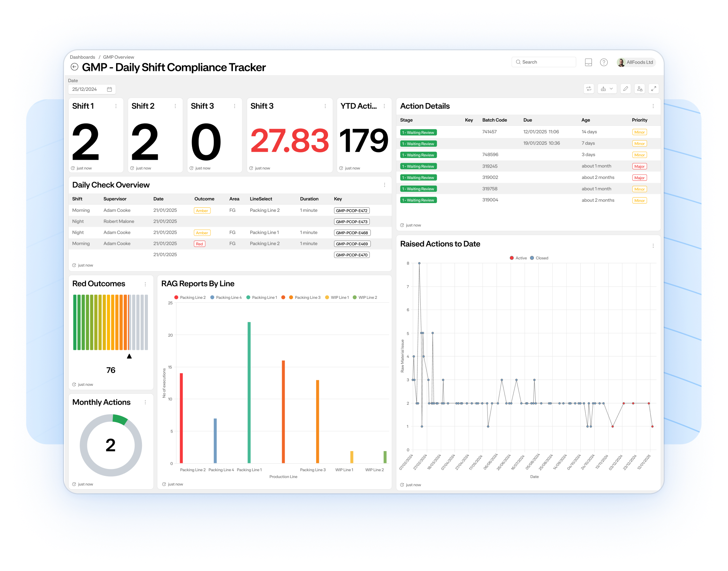This screenshot has width=728, height=571.
Task: Open Raised Actions to Date options menu
Action: (653, 246)
